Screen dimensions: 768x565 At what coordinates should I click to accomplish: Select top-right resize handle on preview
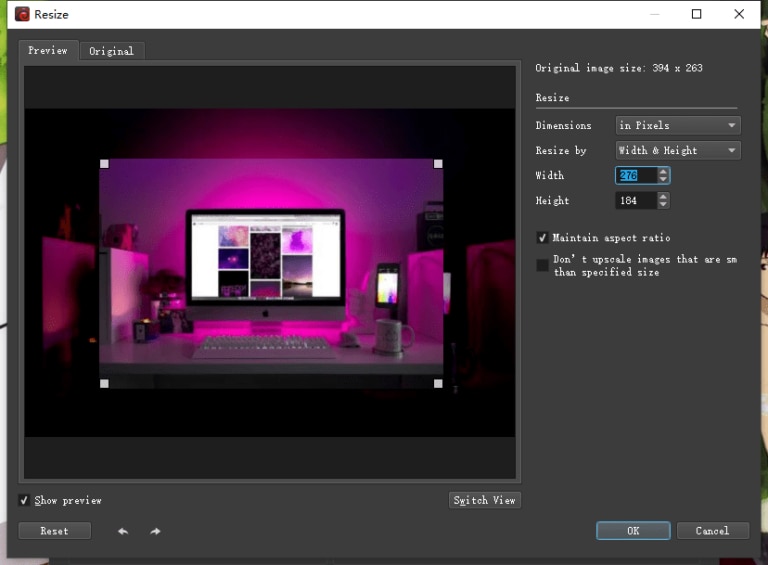tap(438, 164)
